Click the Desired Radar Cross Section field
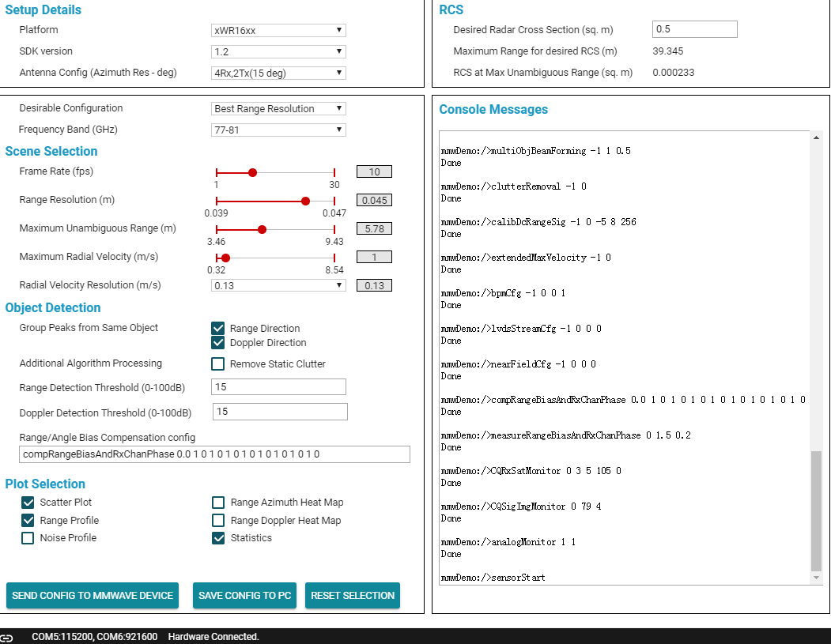The width and height of the screenshot is (831, 644). [x=694, y=29]
